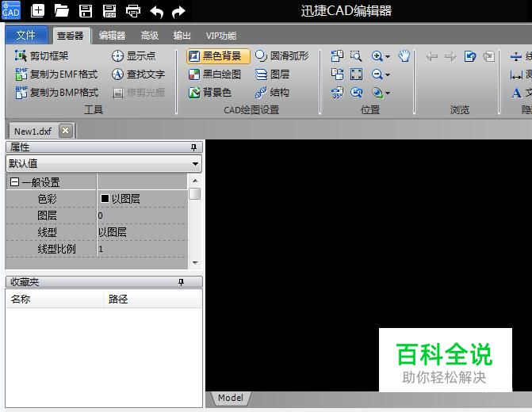Open the VIP功能 tab
This screenshot has height=412, width=532.
(221, 36)
